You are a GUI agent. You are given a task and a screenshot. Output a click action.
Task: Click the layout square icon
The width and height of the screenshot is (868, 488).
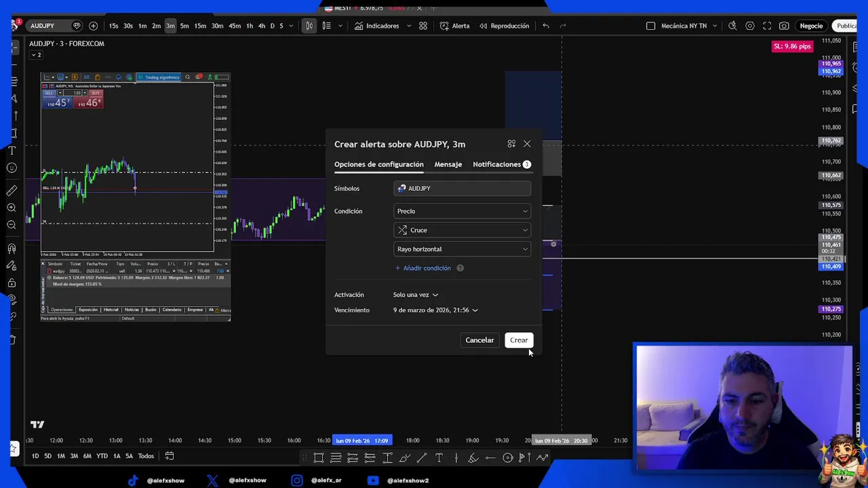[651, 26]
